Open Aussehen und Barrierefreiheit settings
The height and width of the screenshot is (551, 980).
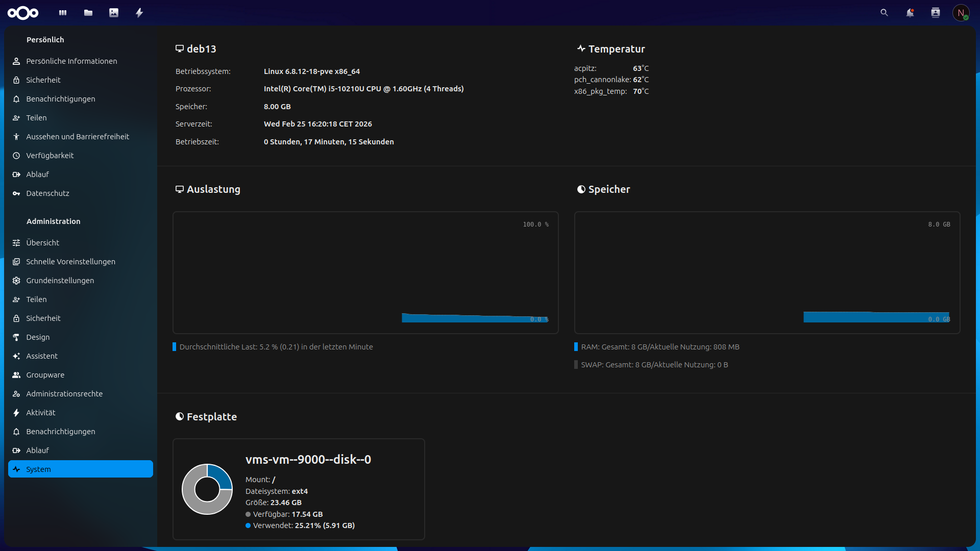(78, 137)
